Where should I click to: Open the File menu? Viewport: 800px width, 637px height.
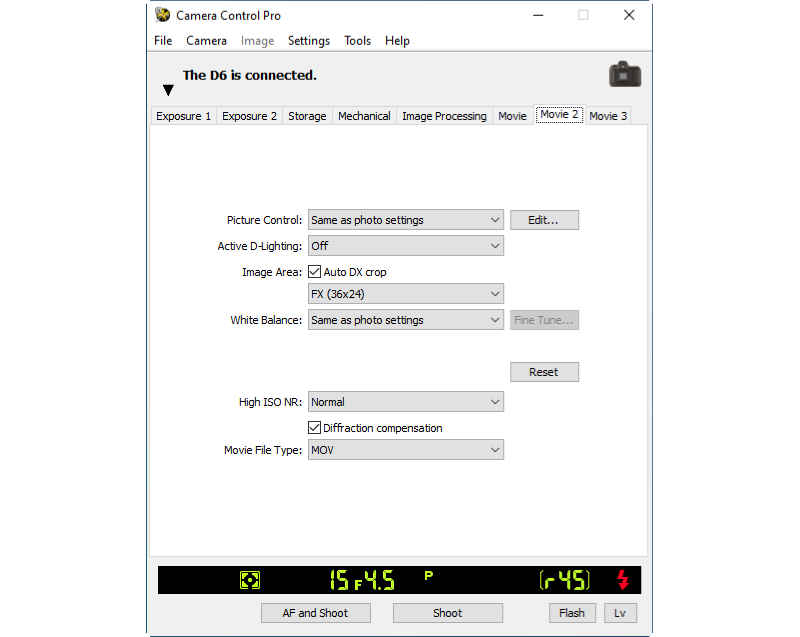(163, 41)
